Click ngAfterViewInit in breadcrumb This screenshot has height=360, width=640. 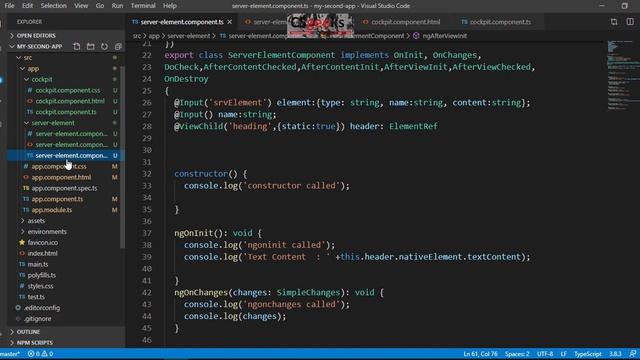coord(444,36)
